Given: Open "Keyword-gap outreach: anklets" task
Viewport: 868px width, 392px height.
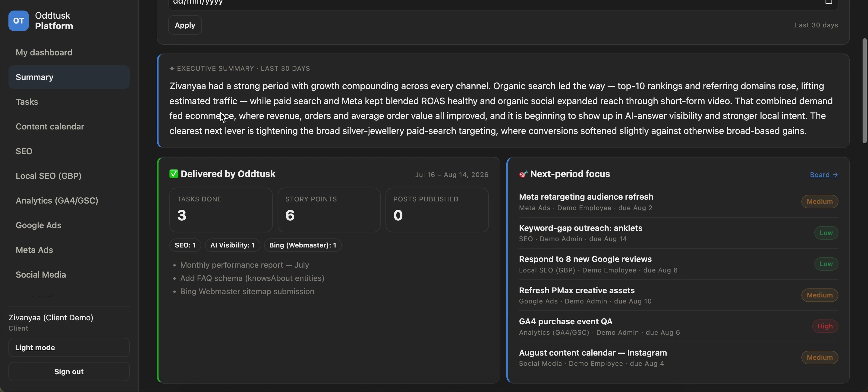Looking at the screenshot, I should [x=580, y=228].
